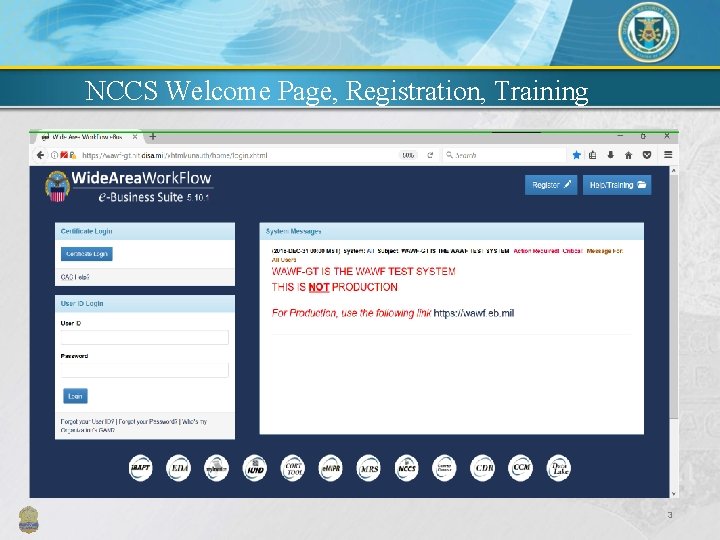Open the CDR application icon
Screen dimensions: 720x540
(483, 468)
